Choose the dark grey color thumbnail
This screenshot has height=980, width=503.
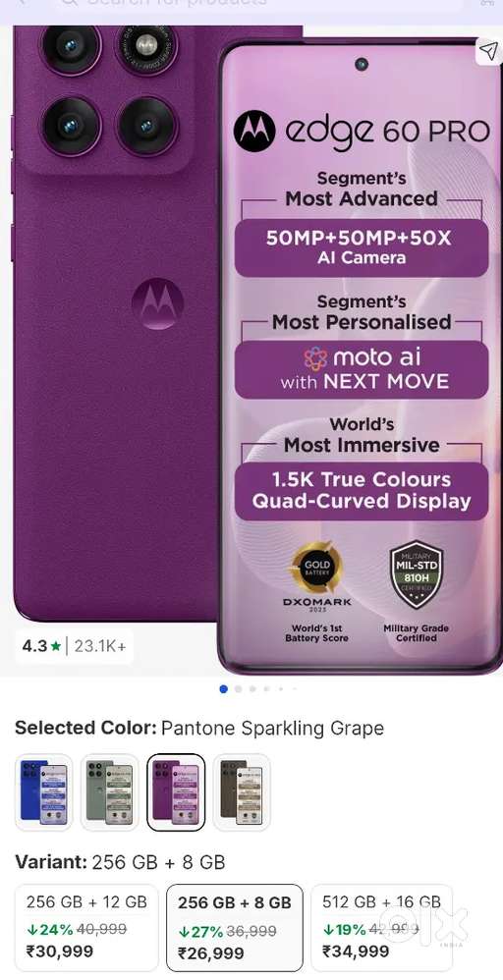pos(242,791)
